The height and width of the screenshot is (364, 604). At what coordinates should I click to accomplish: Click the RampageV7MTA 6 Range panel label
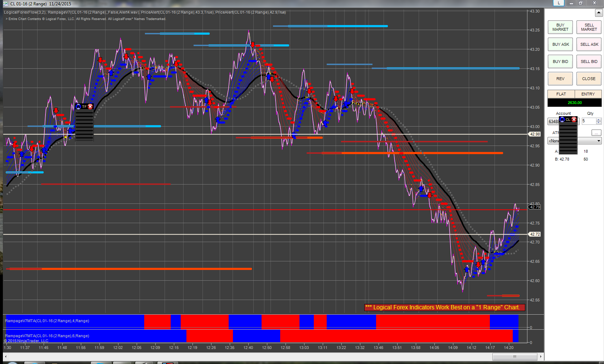tap(47, 336)
